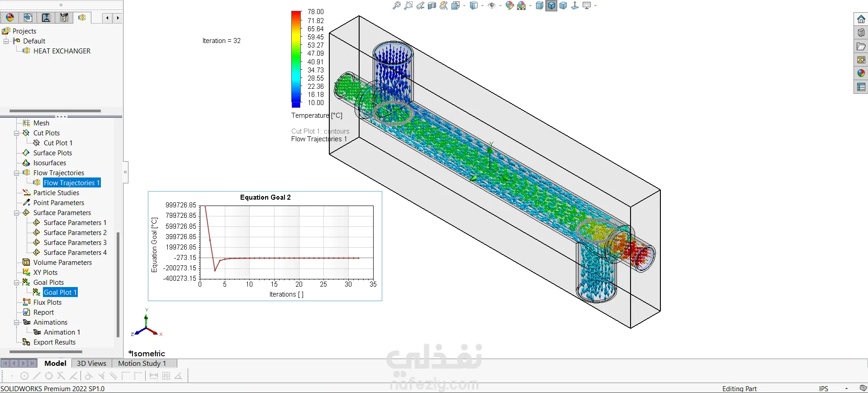Switch to the DisplayManager appearance tab
868x393 pixels.
tap(10, 18)
